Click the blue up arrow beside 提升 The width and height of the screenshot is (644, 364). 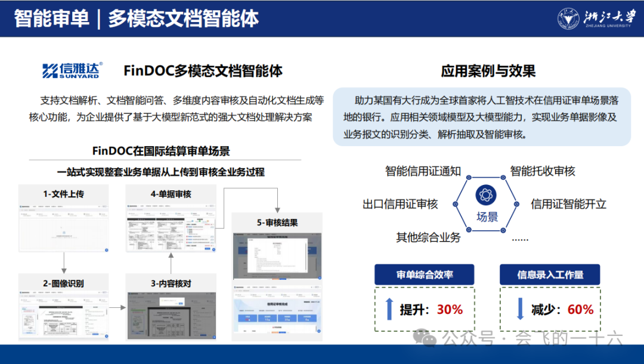pyautogui.click(x=389, y=309)
